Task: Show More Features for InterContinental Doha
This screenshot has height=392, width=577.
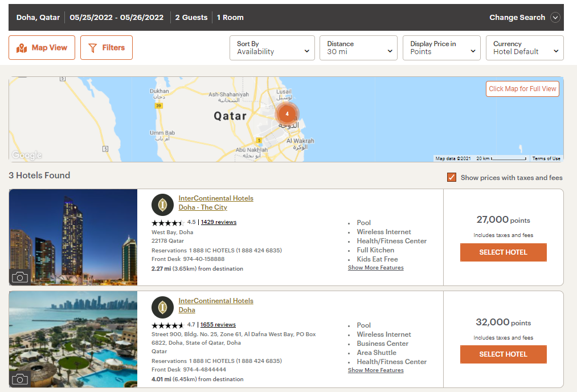Action: tap(376, 370)
